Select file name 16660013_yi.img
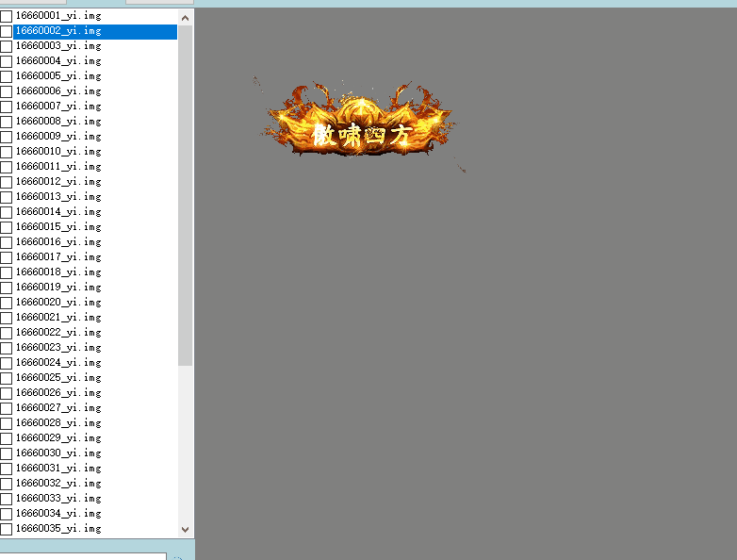 58,196
